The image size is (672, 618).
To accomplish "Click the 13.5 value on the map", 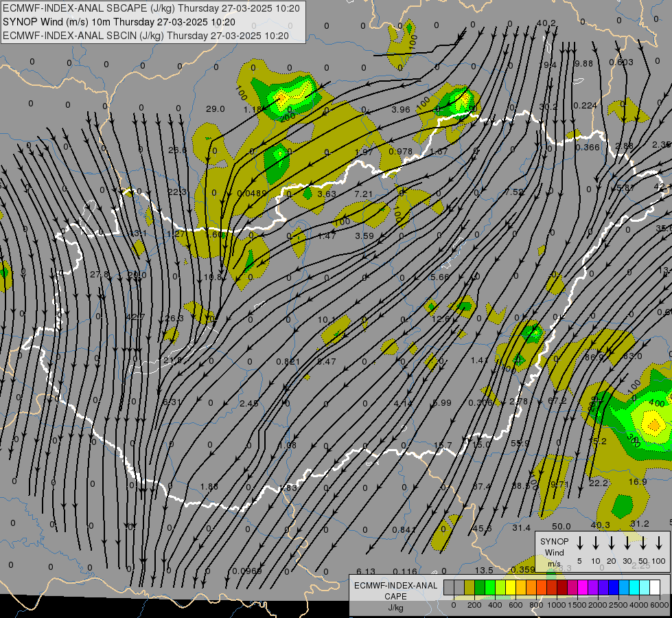I will 484,570.
